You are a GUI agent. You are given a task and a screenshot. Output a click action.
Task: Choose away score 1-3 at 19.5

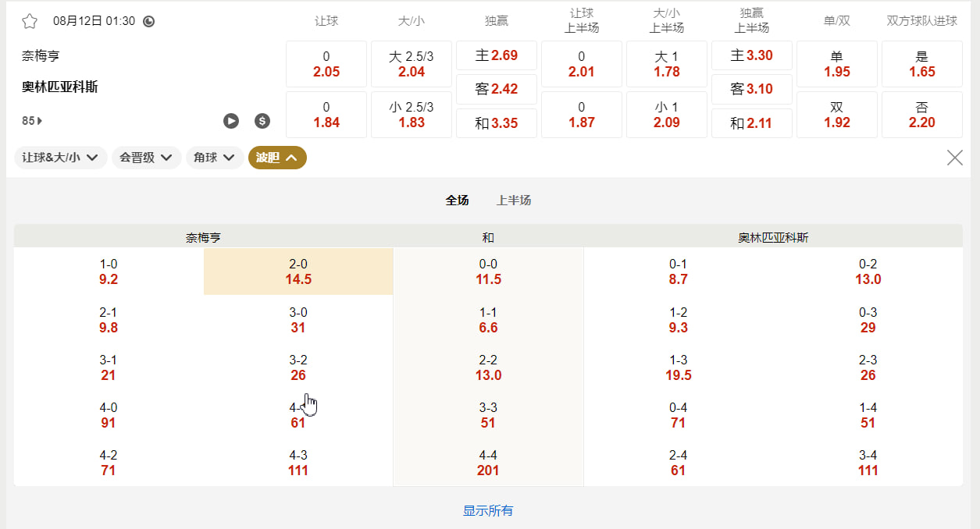pos(679,367)
